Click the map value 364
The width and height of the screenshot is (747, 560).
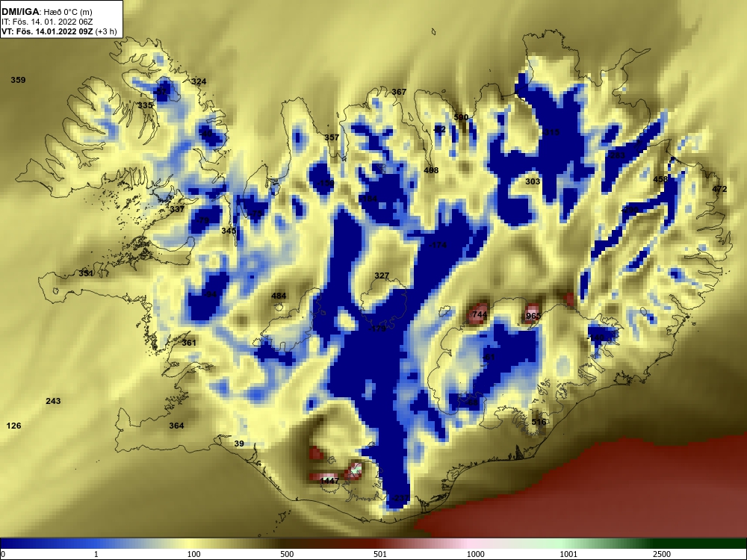click(x=176, y=426)
